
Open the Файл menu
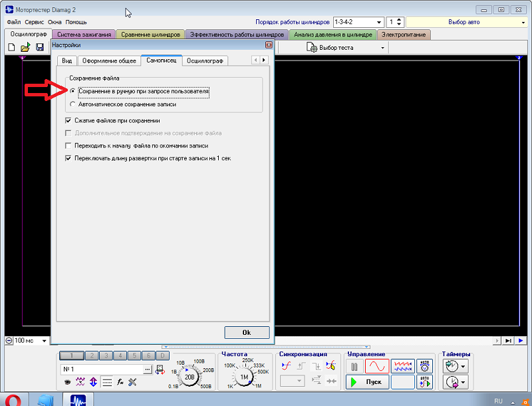[13, 22]
